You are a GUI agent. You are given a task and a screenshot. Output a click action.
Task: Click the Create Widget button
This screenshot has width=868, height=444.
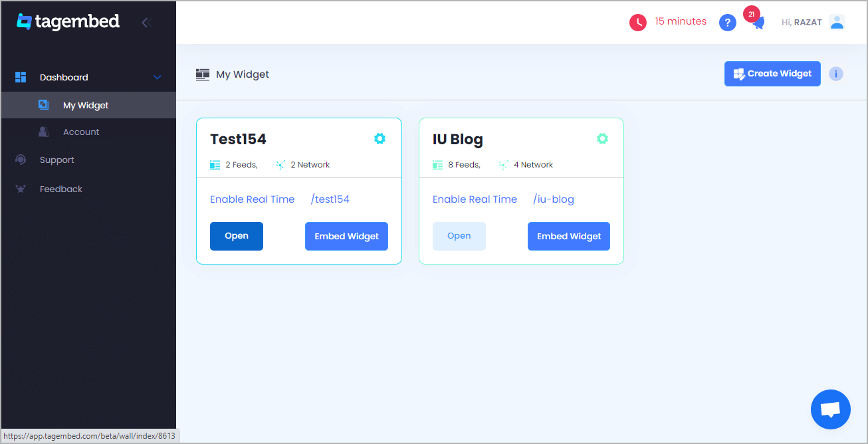[x=772, y=74]
